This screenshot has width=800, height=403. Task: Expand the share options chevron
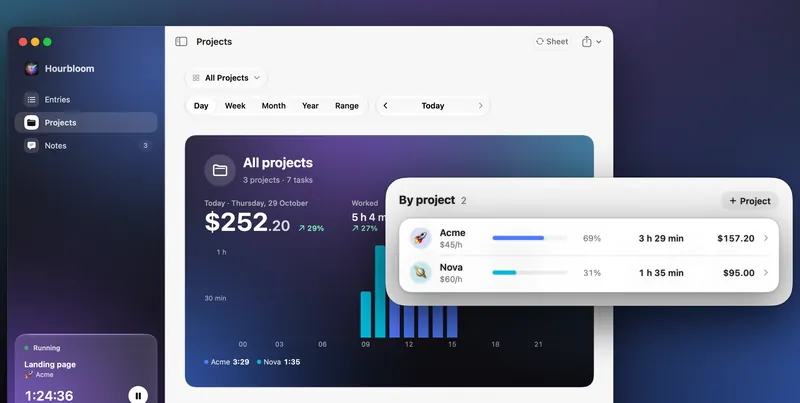click(x=598, y=42)
